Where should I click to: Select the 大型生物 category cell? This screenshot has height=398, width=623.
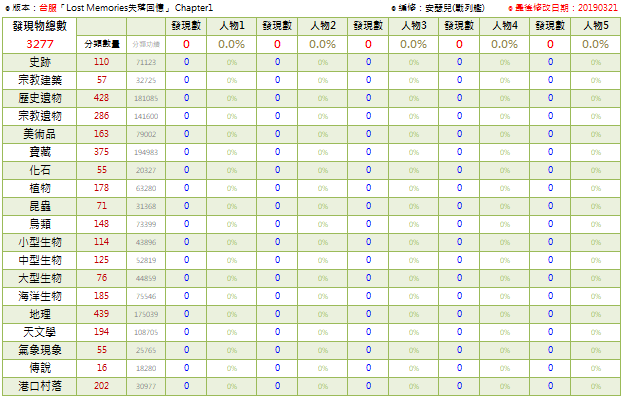(x=39, y=278)
